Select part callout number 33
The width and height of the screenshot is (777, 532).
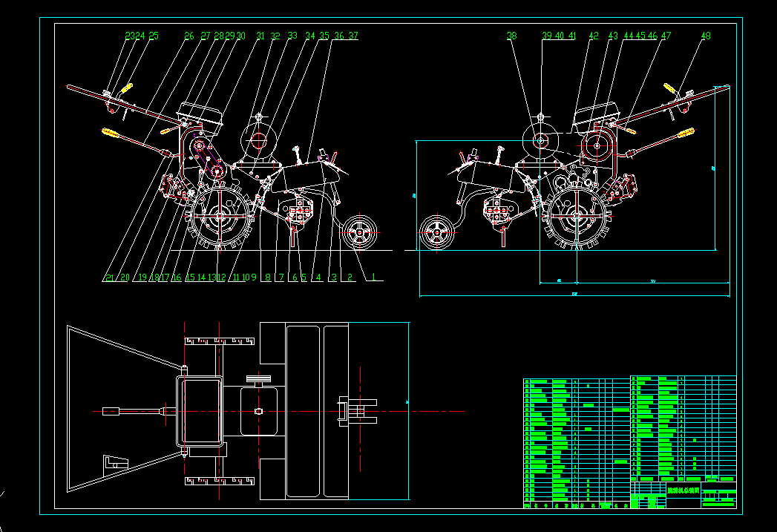292,36
